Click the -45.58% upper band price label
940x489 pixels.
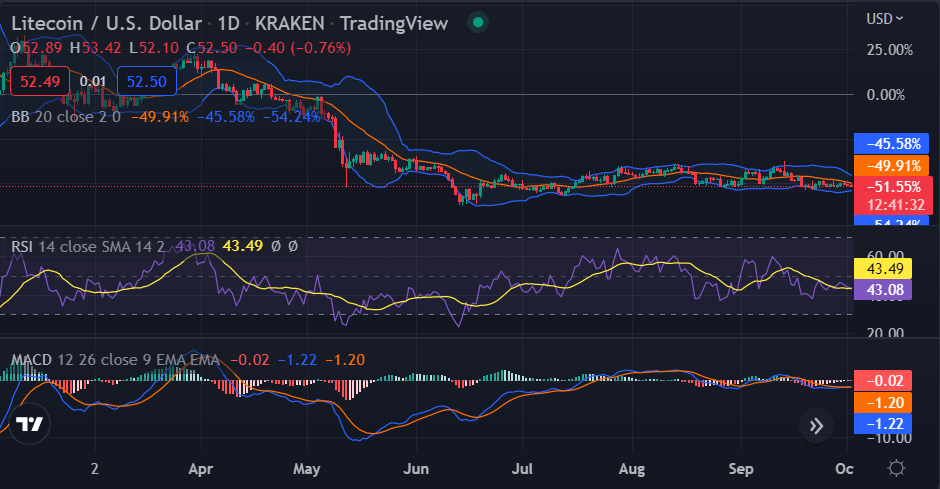point(891,144)
